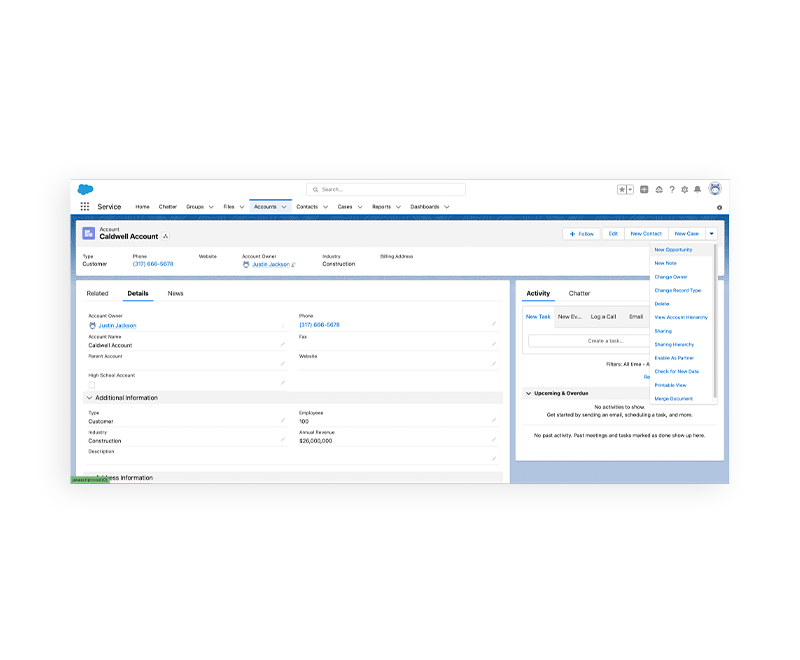This screenshot has width=800, height=660.
Task: Expand Cases navigation dropdown chevron
Action: click(x=360, y=207)
